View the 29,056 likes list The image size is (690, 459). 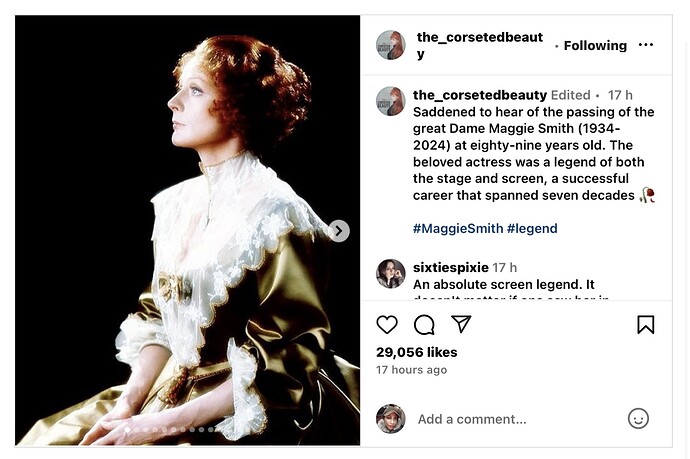[417, 352]
